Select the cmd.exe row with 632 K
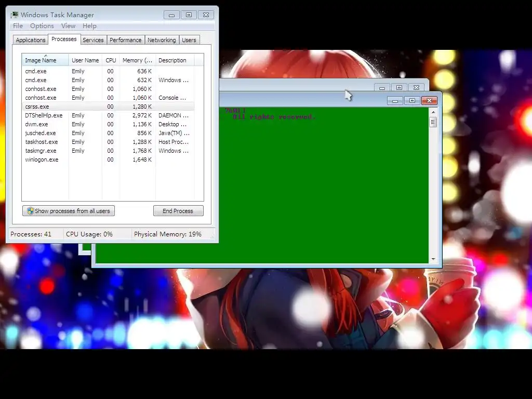Viewport: 532px width, 399px height. [x=108, y=80]
